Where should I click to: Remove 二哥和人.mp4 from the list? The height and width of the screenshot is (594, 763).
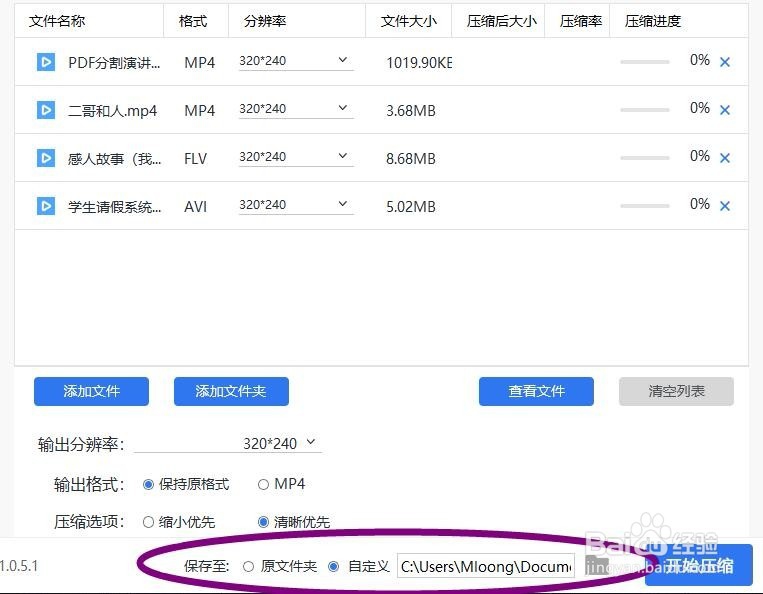tap(725, 110)
